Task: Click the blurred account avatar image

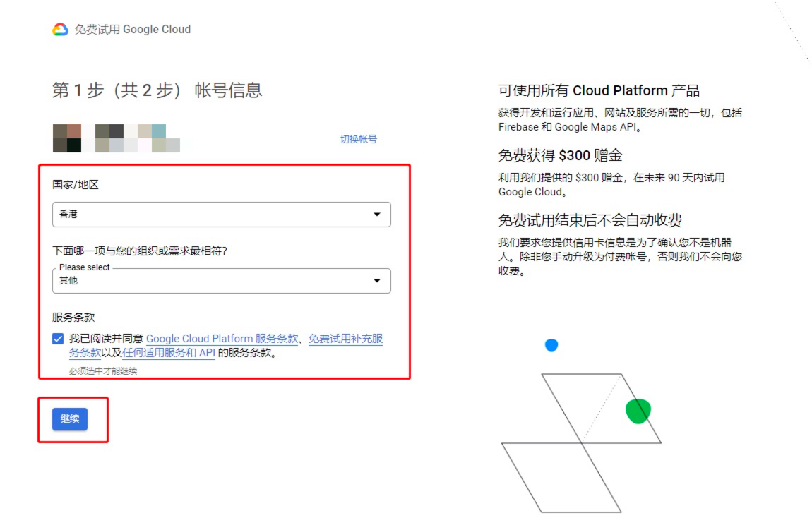Action: pyautogui.click(x=117, y=138)
